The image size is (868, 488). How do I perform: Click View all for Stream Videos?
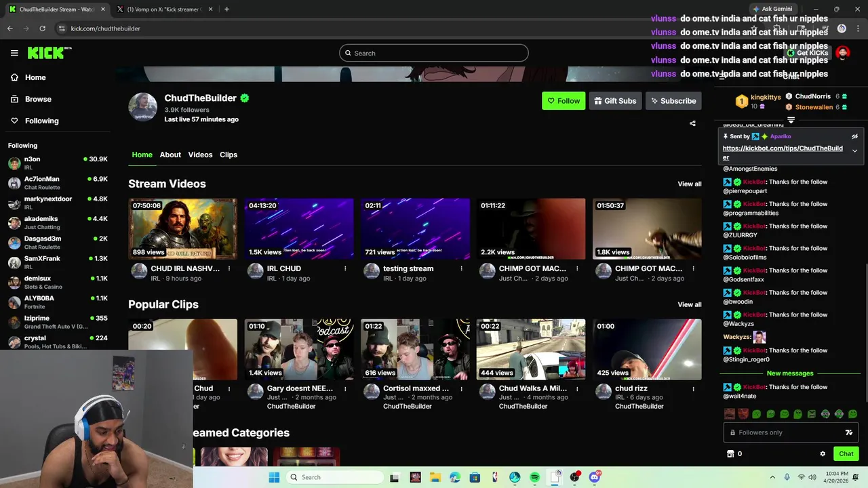tap(690, 184)
